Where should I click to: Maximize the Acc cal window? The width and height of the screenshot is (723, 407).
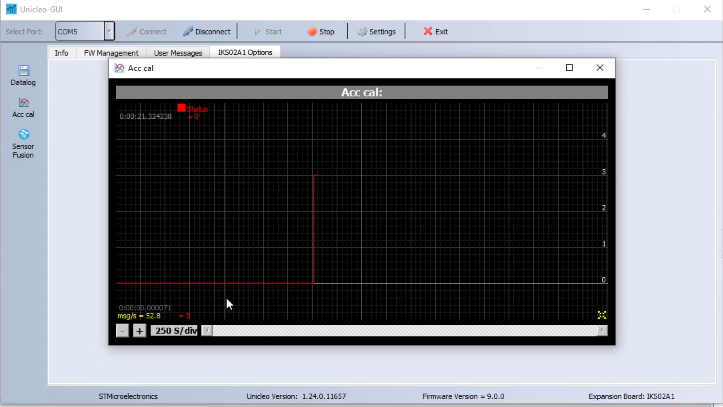[x=569, y=68]
